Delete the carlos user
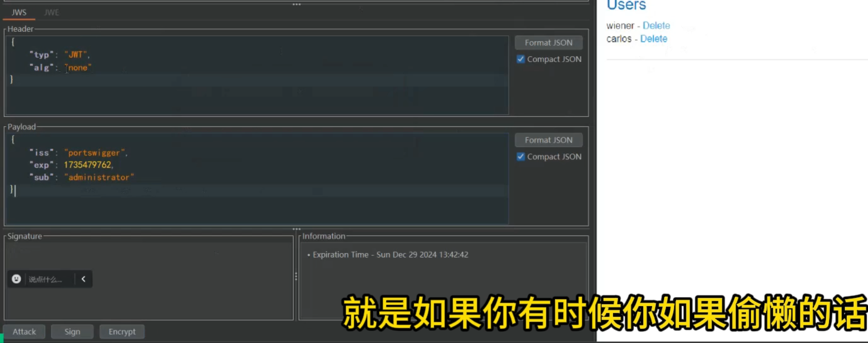The image size is (868, 343). (x=653, y=39)
